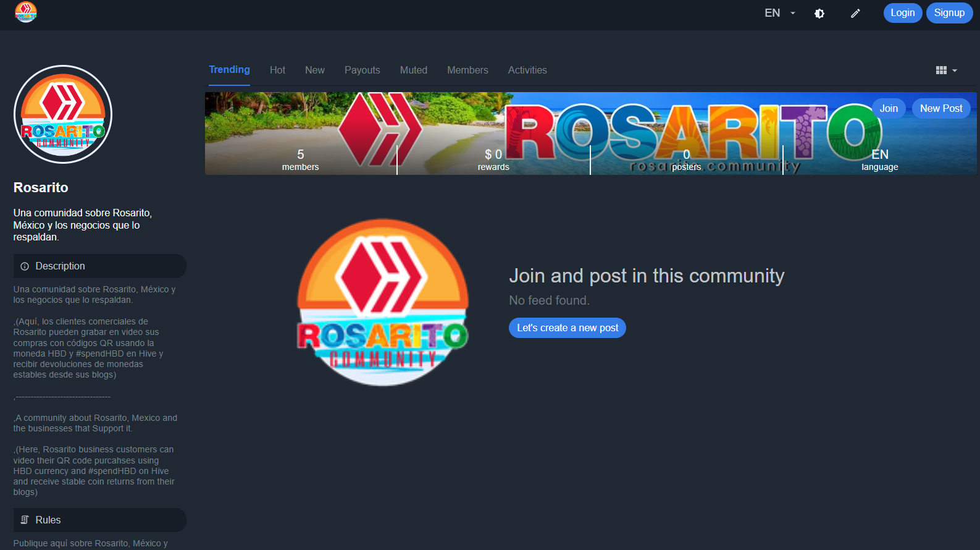
Task: Toggle the light/dark theme icon
Action: pos(819,14)
